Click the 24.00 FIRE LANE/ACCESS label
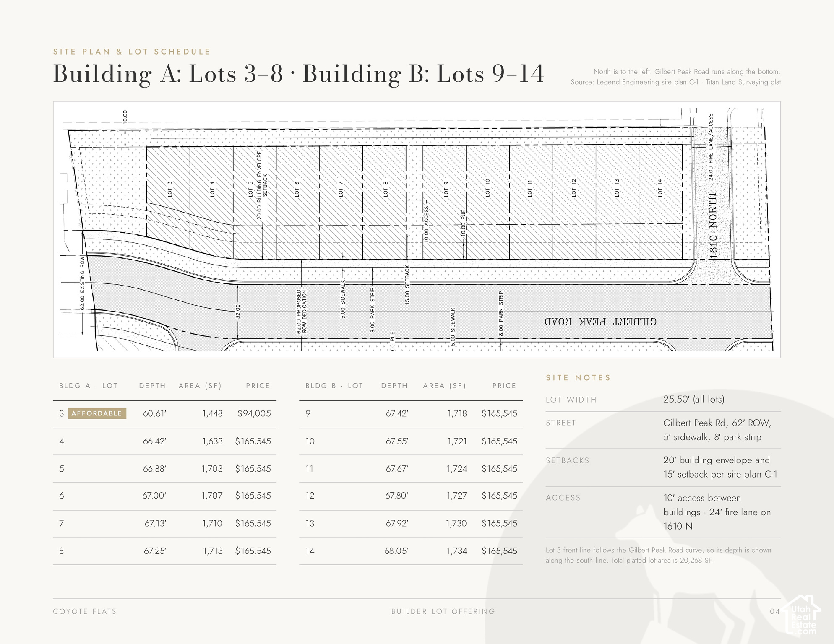This screenshot has width=834, height=644. pyautogui.click(x=711, y=147)
